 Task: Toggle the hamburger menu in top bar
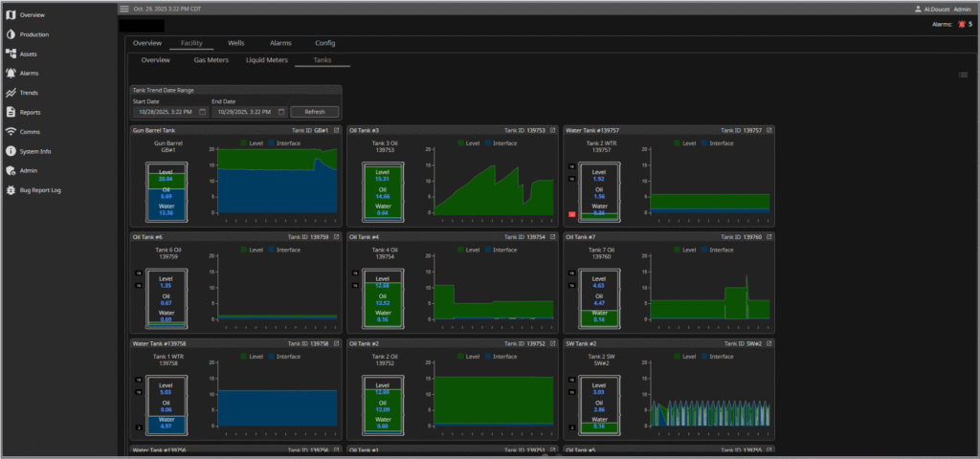pyautogui.click(x=124, y=8)
